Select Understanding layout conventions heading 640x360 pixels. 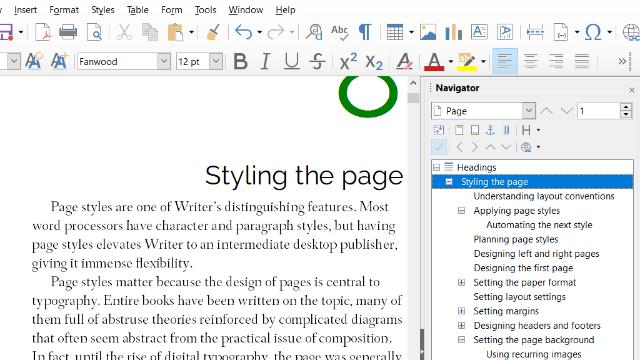click(544, 196)
